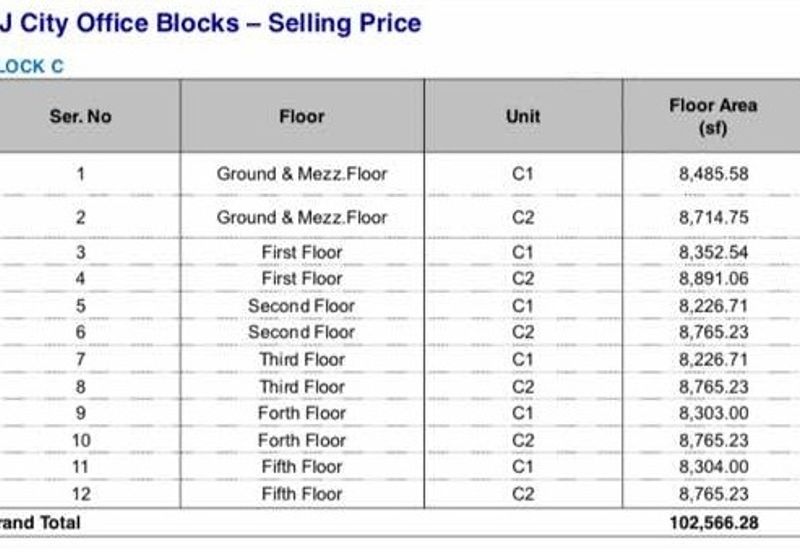Select the 8,304.00 floor area cell
800x552 pixels.
coord(712,467)
